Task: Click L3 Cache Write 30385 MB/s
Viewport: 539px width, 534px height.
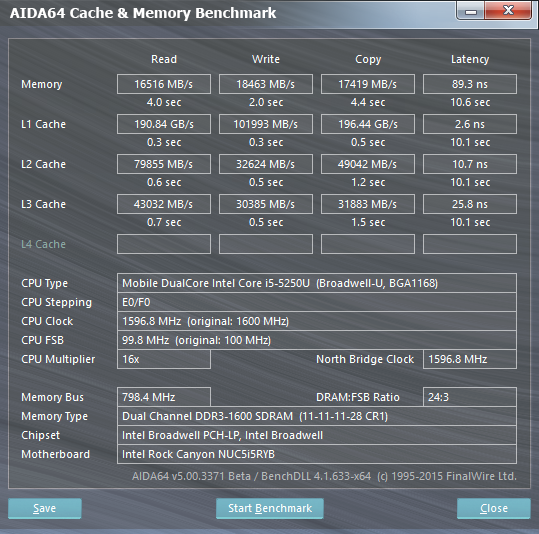Action: pos(266,204)
